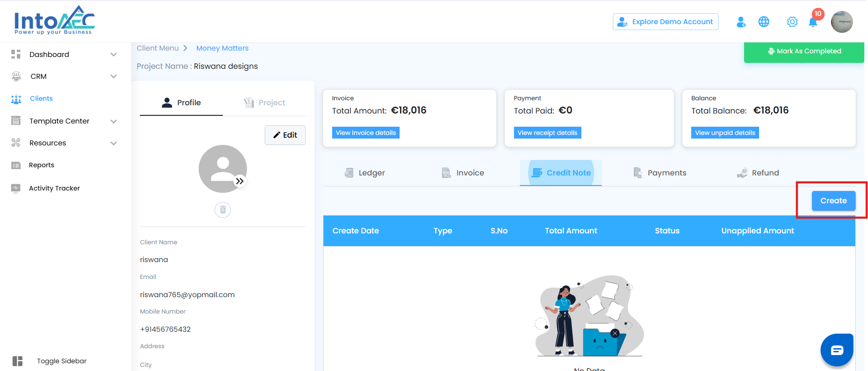Screen dimensions: 868x371
Task: Open the user avatar menu
Action: tap(842, 22)
